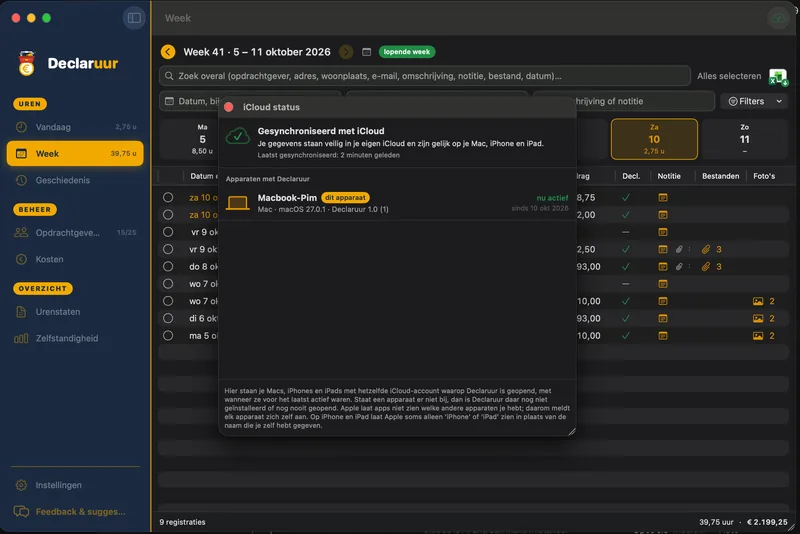Sort by the Bestanden column header
The height and width of the screenshot is (534, 800).
[x=720, y=176]
